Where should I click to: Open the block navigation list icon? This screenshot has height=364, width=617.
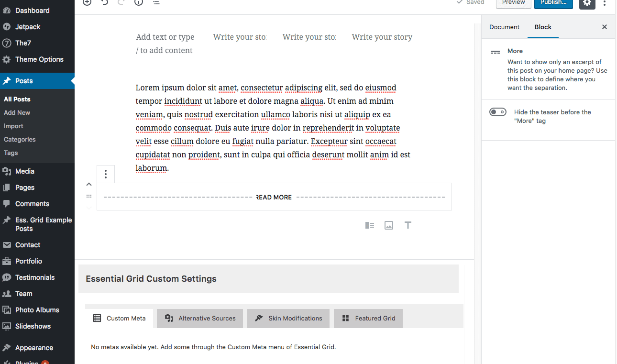pos(156,3)
